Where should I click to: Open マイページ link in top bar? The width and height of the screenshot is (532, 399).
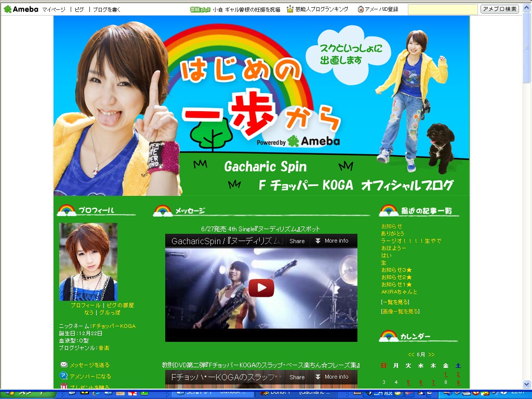54,9
